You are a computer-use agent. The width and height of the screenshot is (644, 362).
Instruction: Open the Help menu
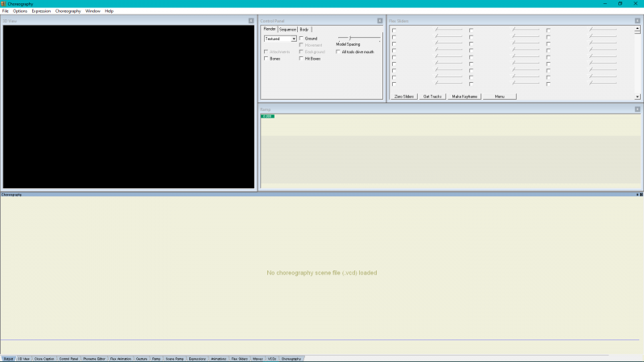109,11
